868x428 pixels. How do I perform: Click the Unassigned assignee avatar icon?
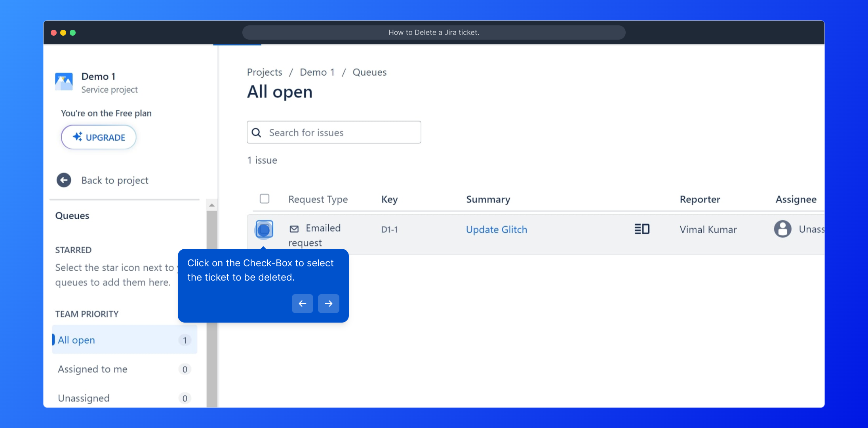pyautogui.click(x=782, y=229)
